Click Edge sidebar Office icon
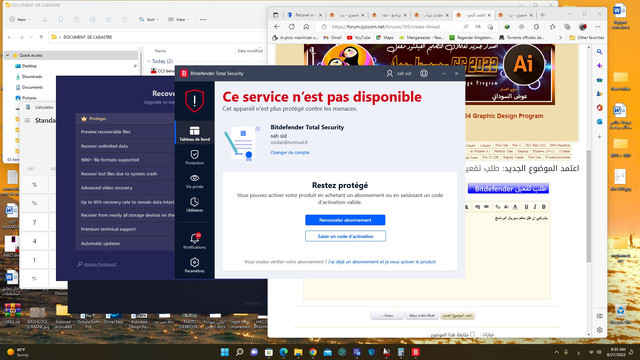 tap(599, 108)
